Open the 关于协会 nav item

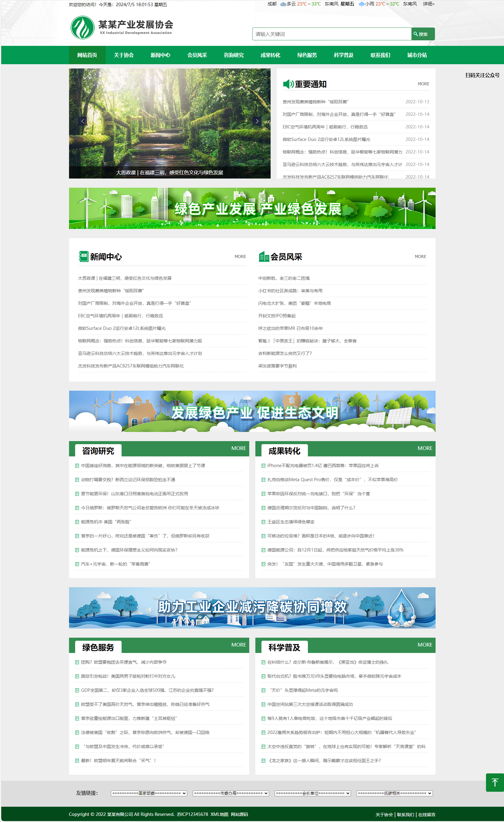[124, 55]
